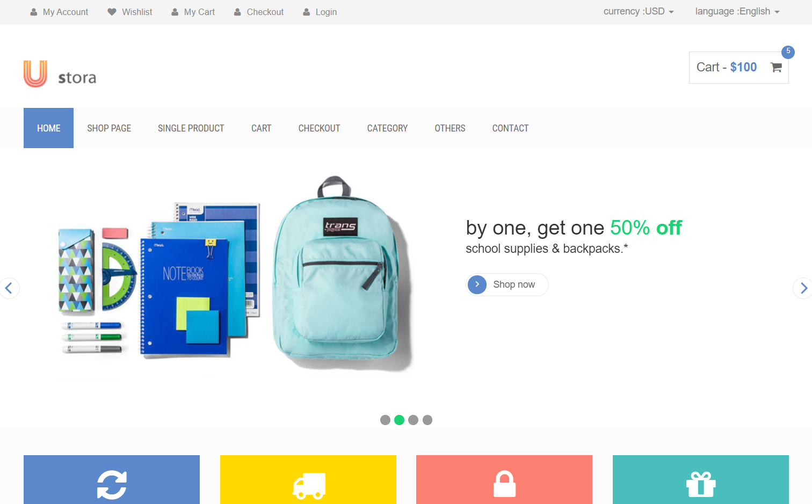Screen dimensions: 812x504
Task: Click the padlock icon in coral box
Action: tap(504, 484)
